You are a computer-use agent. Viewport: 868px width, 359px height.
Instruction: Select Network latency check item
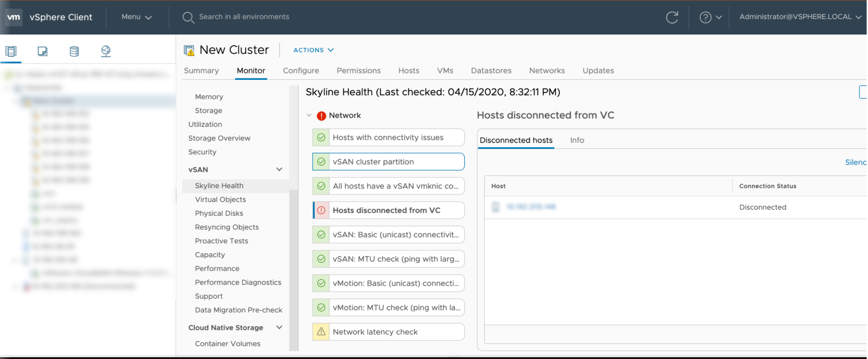[388, 332]
